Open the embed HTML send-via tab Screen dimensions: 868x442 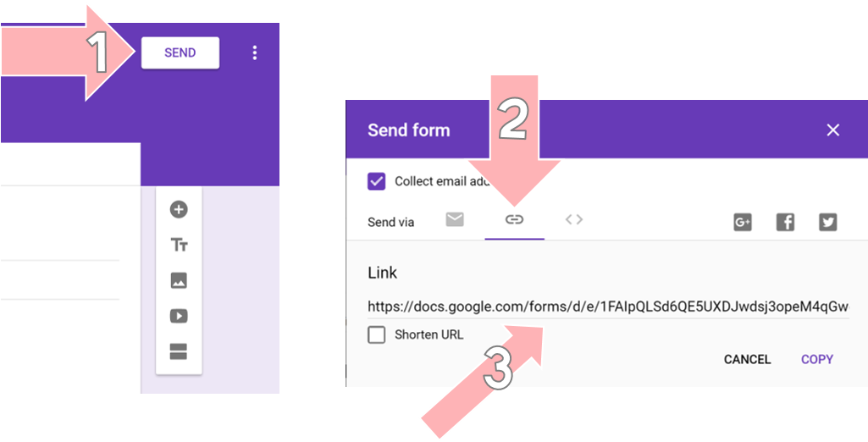(x=574, y=219)
